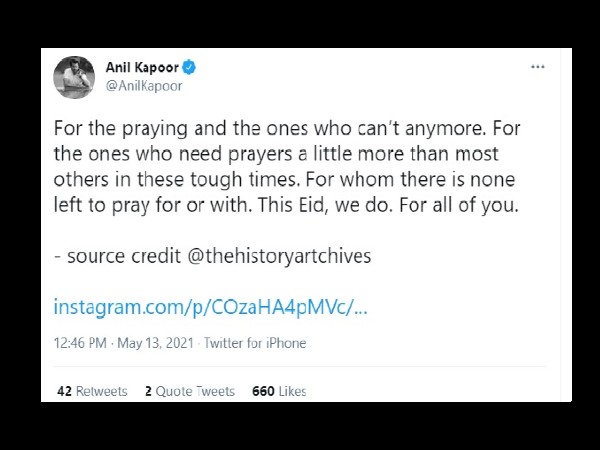Open the three-dot more options menu
Viewport: 600px width, 450px height.
click(538, 67)
